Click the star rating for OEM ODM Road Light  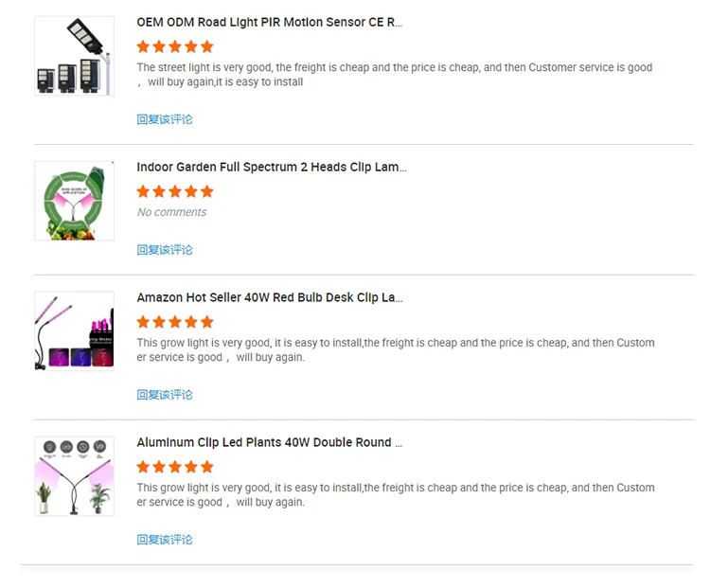point(175,46)
